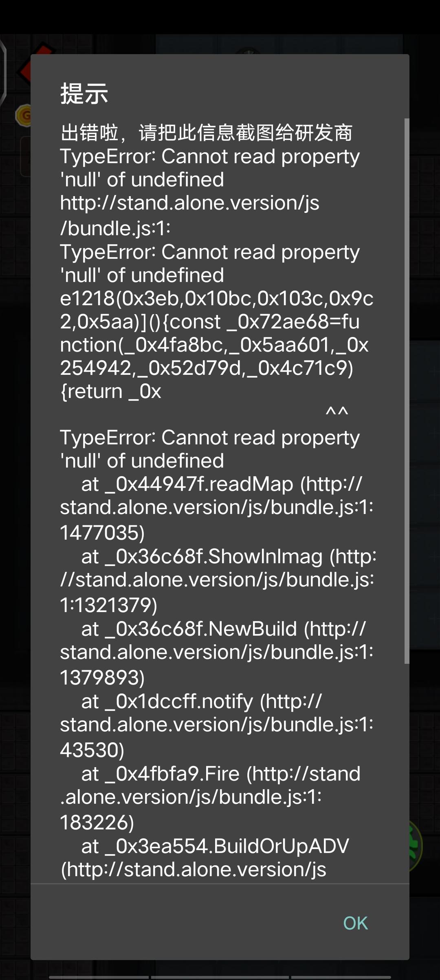This screenshot has height=980, width=440.
Task: Click the dialog title 提示
Action: [84, 93]
